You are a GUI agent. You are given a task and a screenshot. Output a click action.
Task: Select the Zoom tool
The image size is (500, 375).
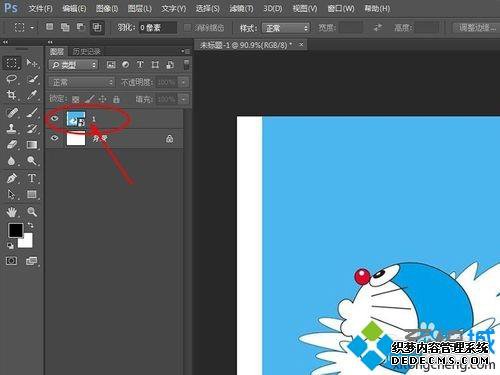[32, 212]
